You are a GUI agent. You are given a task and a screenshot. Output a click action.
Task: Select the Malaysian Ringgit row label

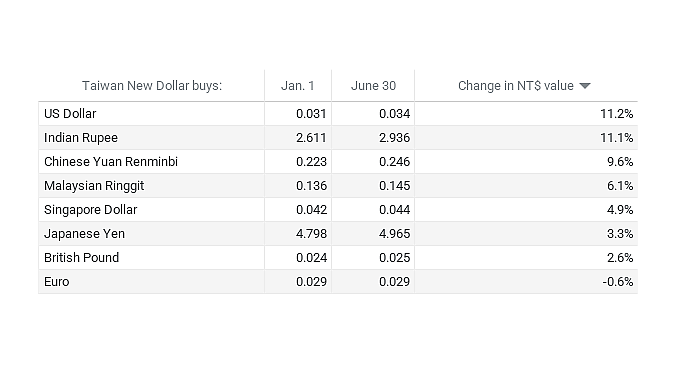(94, 186)
